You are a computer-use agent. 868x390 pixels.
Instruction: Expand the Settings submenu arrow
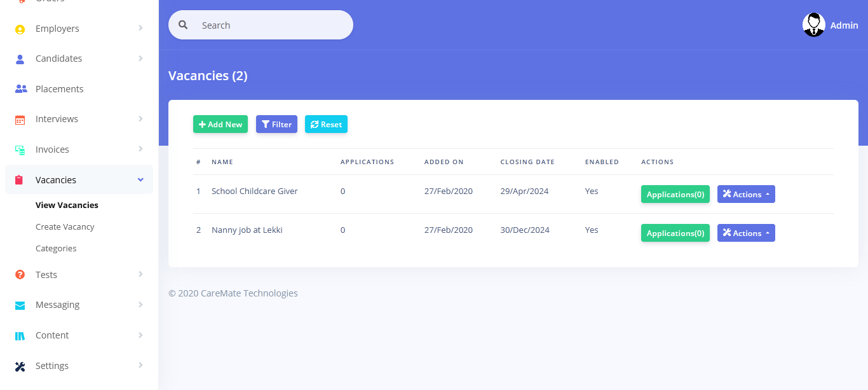pyautogui.click(x=140, y=366)
